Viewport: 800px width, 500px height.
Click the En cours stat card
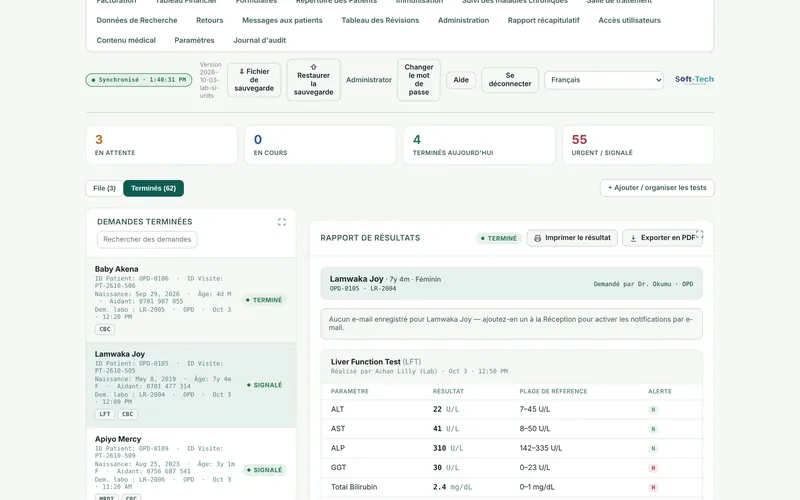click(x=320, y=145)
